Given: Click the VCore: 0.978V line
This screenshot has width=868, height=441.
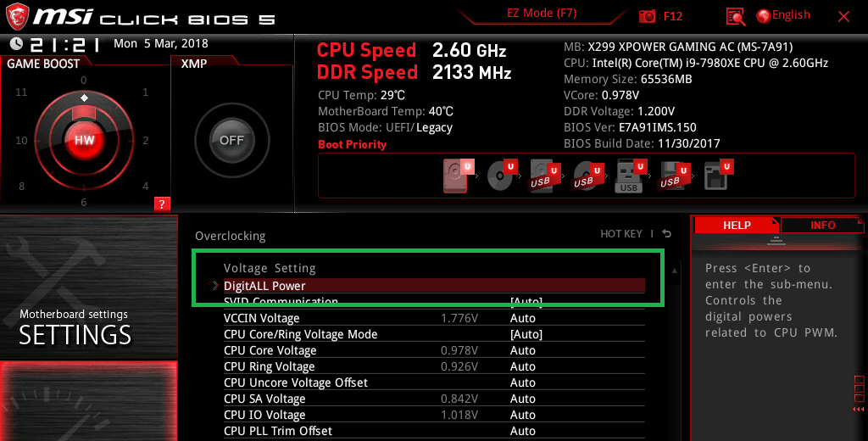Looking at the screenshot, I should [601, 95].
